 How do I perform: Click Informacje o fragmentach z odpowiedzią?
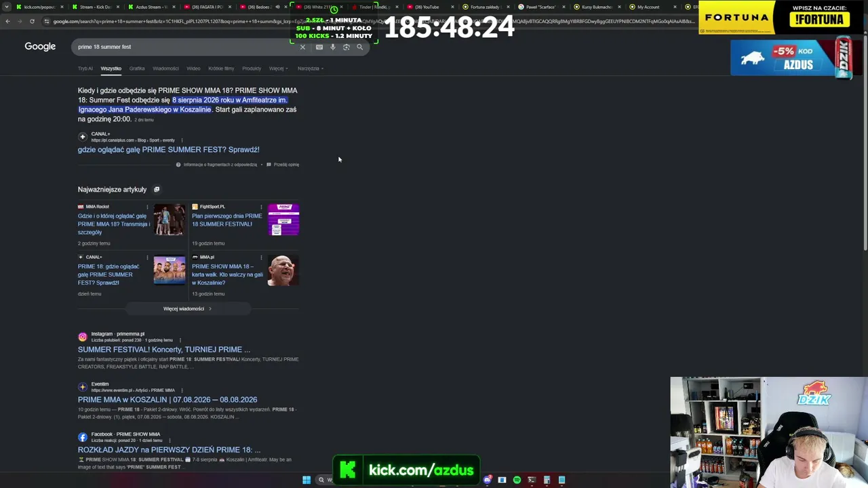point(216,165)
